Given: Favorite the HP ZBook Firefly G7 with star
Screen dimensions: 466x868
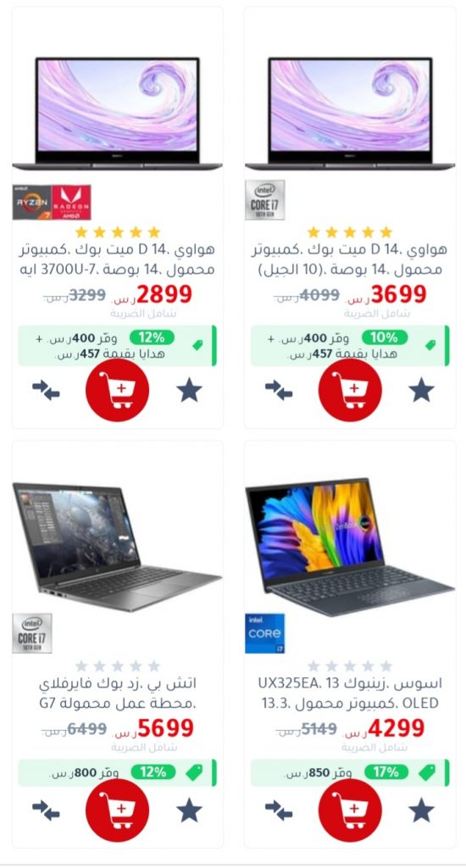Looking at the screenshot, I should [x=189, y=810].
